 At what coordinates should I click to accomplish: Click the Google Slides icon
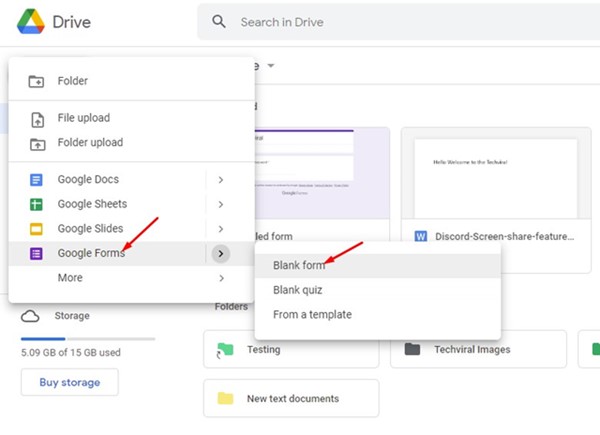pos(37,229)
